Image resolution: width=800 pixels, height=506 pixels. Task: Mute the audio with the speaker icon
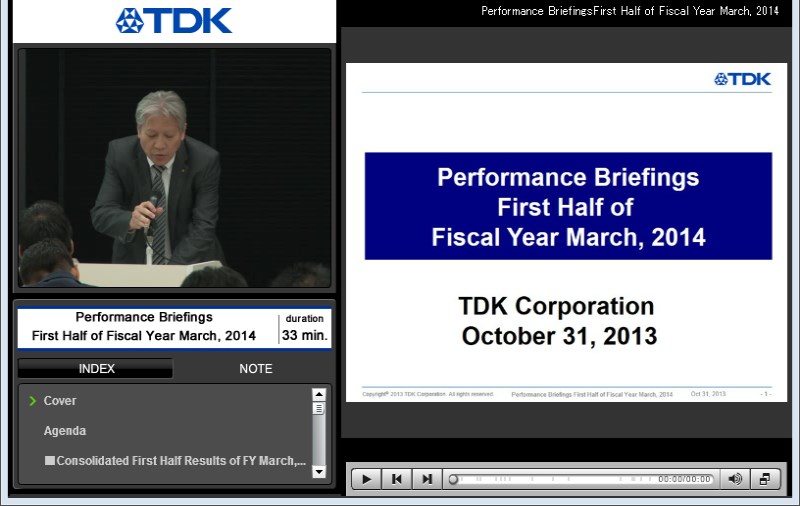pos(735,479)
